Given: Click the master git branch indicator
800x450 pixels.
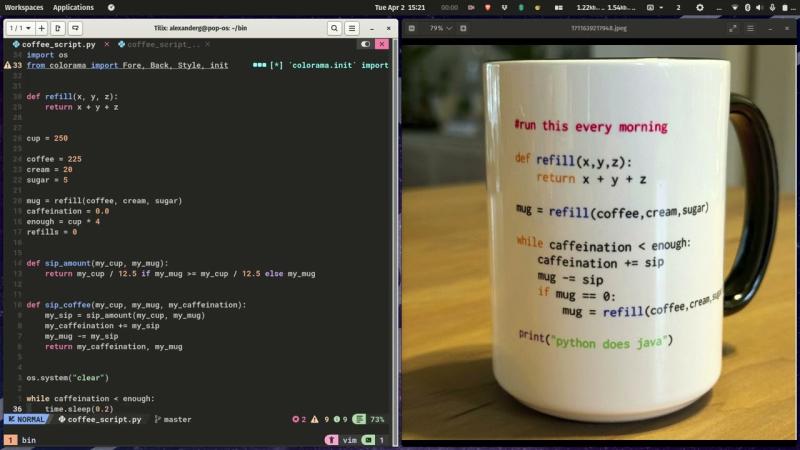Looking at the screenshot, I should [173, 419].
